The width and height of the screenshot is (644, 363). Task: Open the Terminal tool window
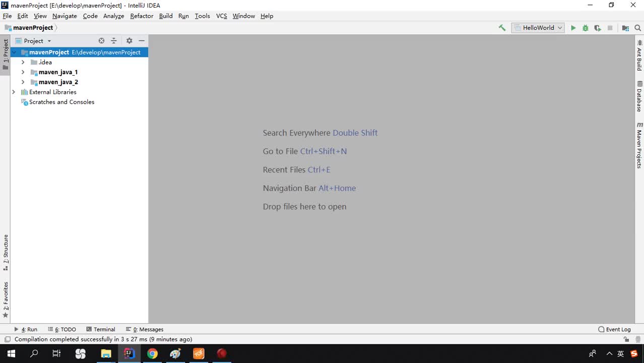coord(101,329)
